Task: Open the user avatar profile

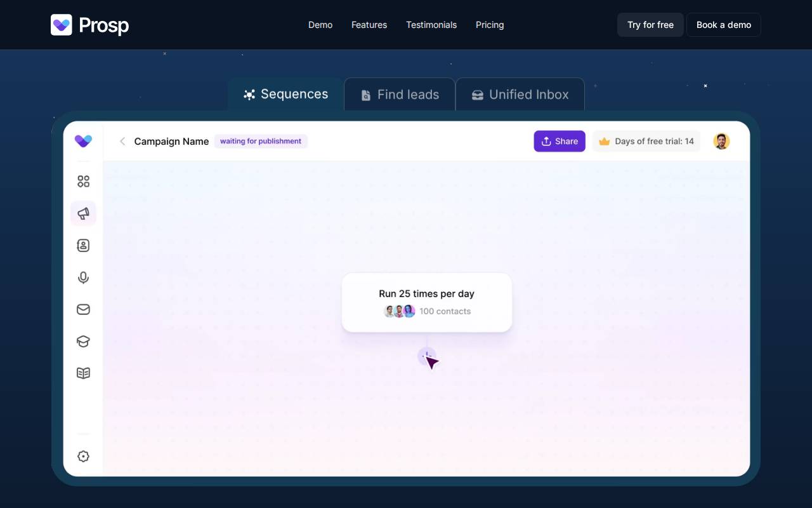Action: pyautogui.click(x=721, y=141)
